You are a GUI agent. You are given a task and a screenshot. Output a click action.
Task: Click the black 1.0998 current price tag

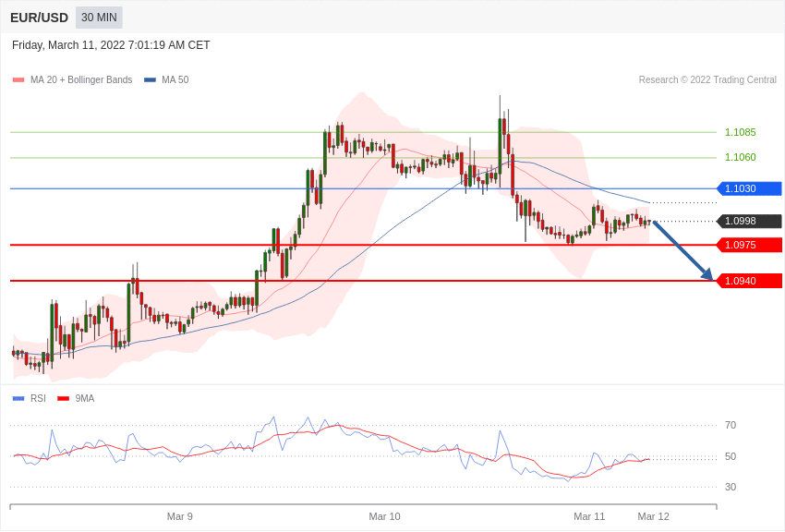[750, 221]
